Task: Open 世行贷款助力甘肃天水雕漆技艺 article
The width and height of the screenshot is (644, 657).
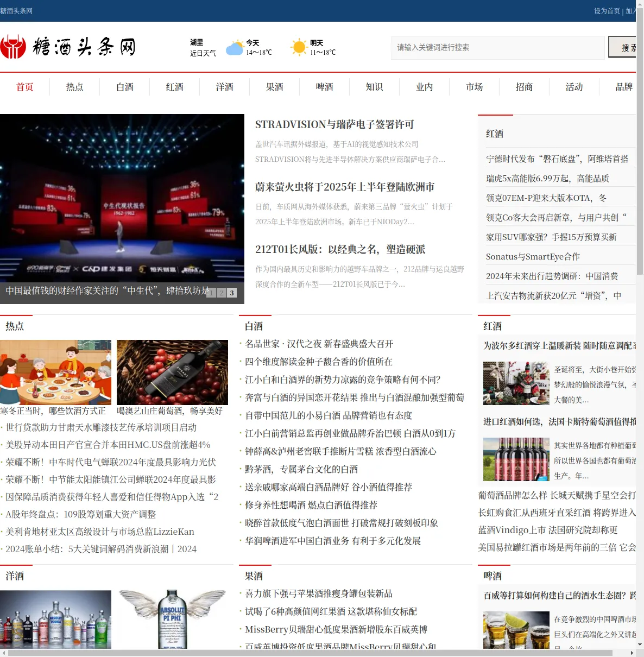Action: 101,428
